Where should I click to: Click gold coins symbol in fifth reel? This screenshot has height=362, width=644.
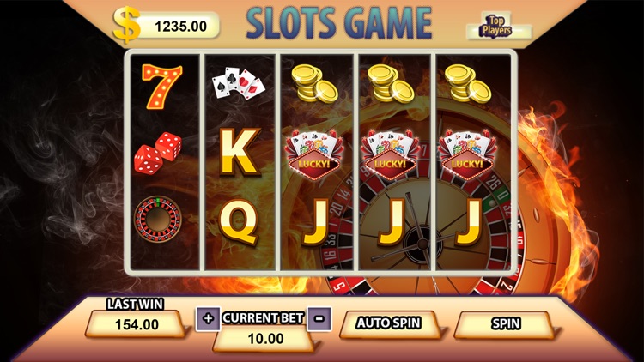coord(468,84)
